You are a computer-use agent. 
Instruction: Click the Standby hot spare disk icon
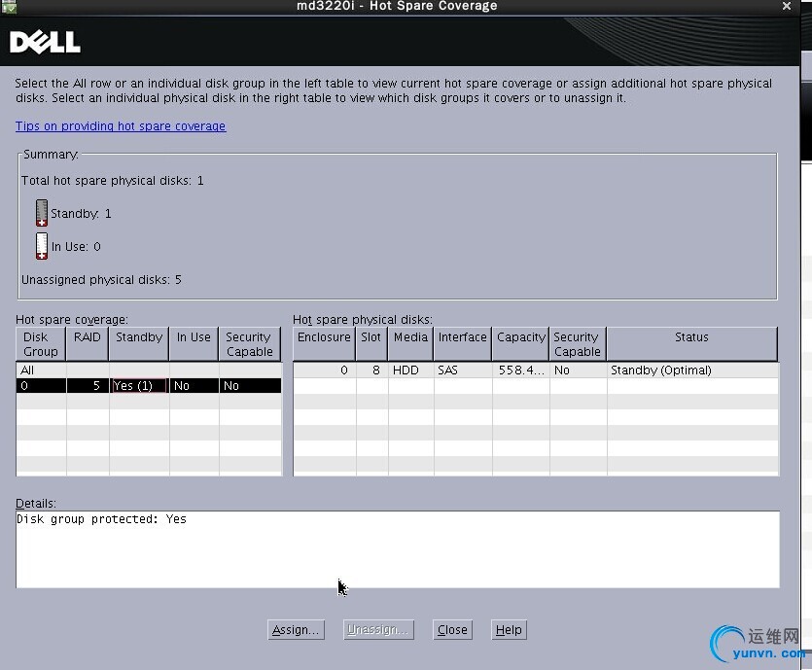point(42,213)
